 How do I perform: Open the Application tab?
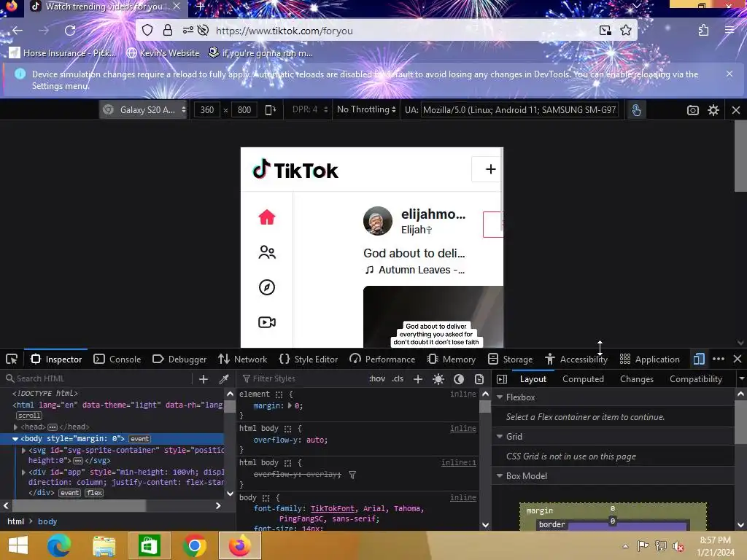pos(650,359)
